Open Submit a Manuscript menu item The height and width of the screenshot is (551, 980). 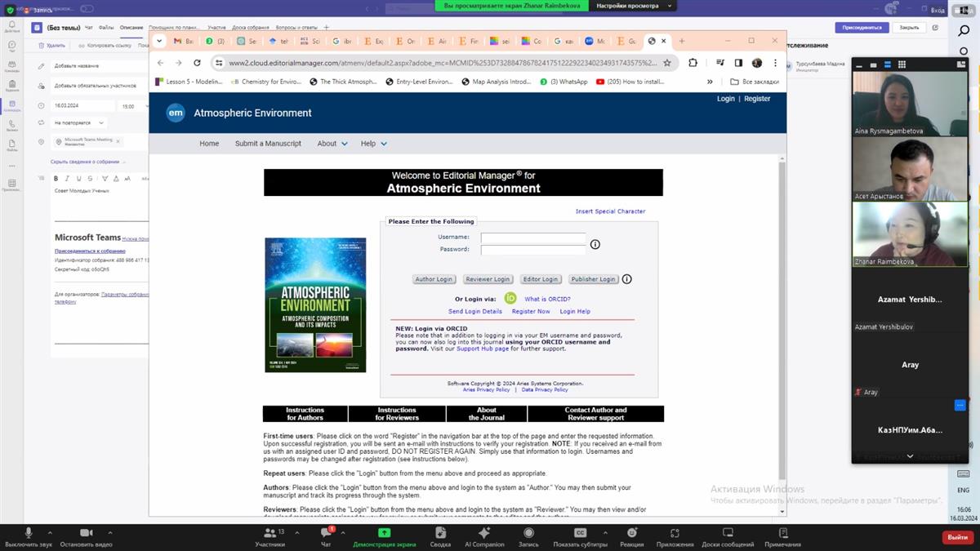[x=268, y=144]
